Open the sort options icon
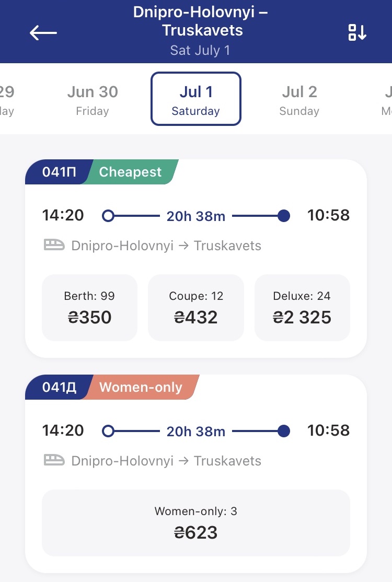 pyautogui.click(x=358, y=32)
